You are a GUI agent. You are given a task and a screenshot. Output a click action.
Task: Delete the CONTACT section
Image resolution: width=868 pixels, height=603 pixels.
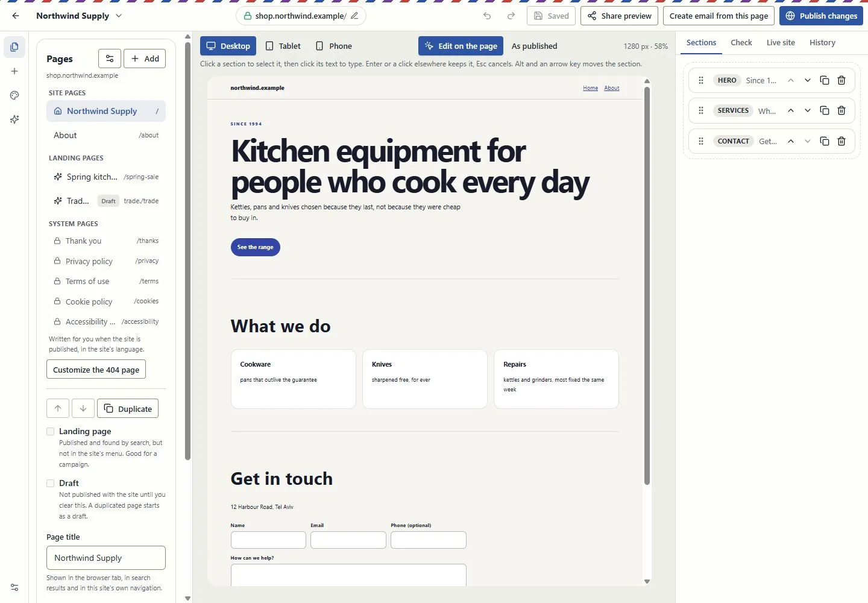841,141
